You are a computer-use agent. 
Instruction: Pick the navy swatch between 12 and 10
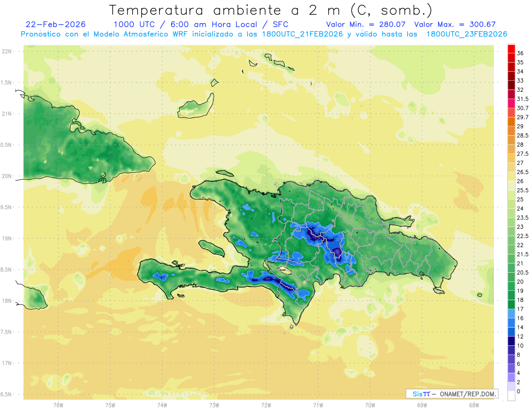(x=511, y=341)
